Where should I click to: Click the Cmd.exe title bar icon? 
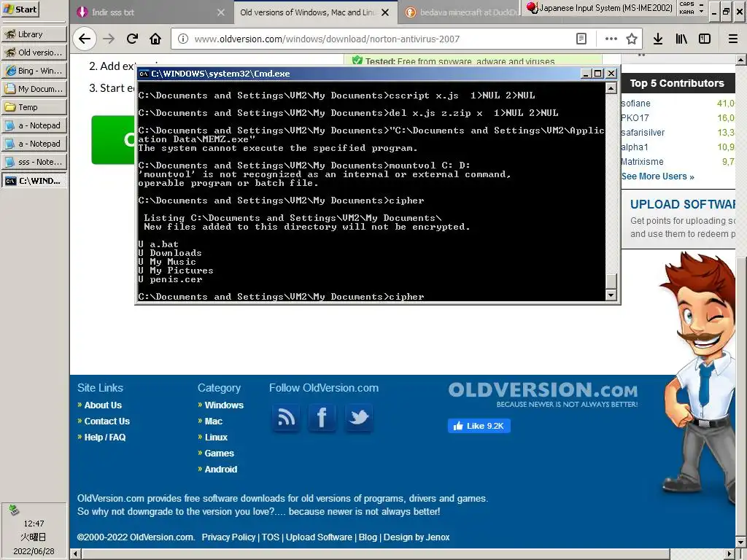tap(144, 74)
